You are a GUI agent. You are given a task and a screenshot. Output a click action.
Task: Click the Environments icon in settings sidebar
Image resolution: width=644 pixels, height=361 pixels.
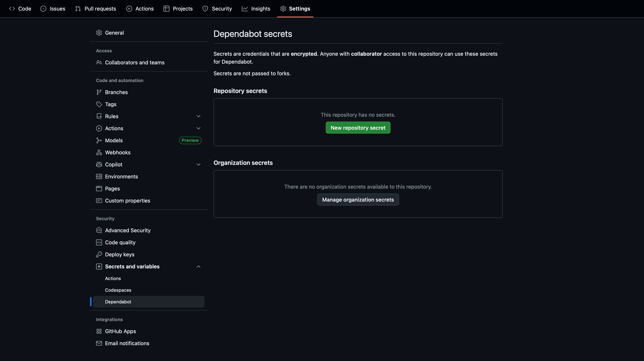point(99,176)
